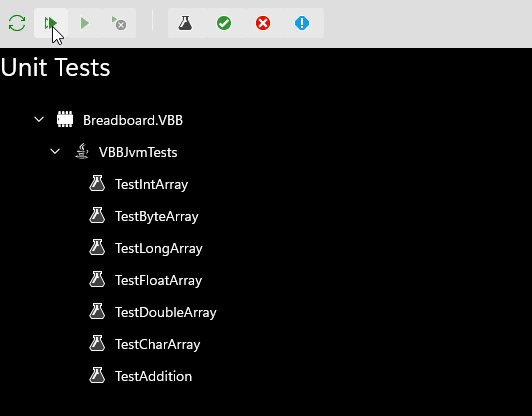Click the cancel test run icon
Viewport: 532px width, 416px height.
click(x=119, y=23)
